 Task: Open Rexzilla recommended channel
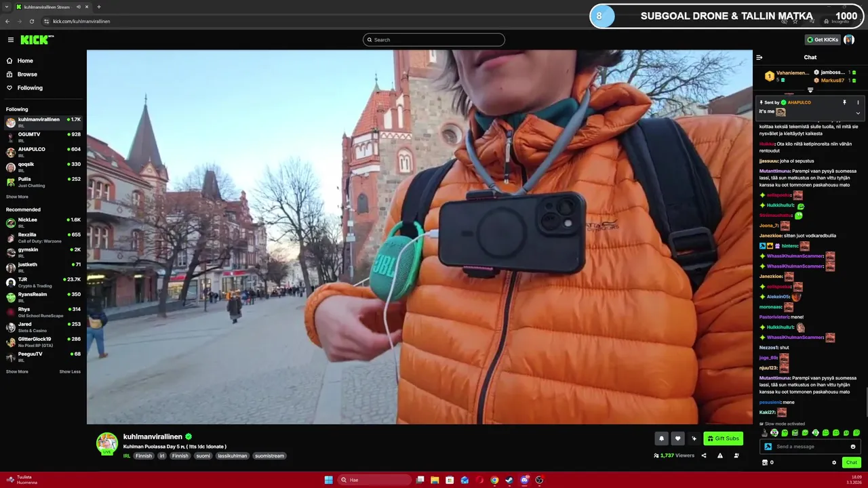[43, 237]
